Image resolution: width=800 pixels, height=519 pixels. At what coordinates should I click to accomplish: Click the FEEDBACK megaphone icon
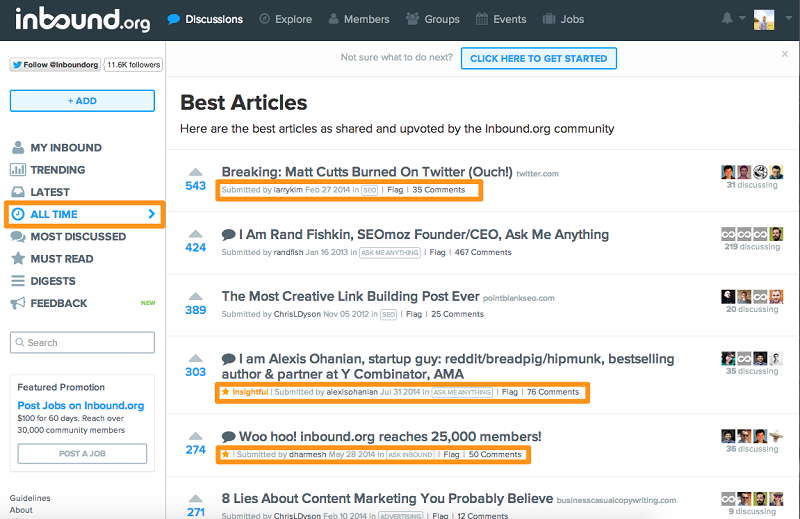[x=18, y=304]
